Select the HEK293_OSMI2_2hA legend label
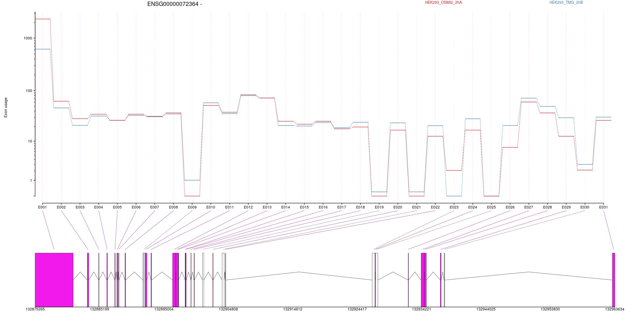Image resolution: width=644 pixels, height=322 pixels. click(x=443, y=2)
